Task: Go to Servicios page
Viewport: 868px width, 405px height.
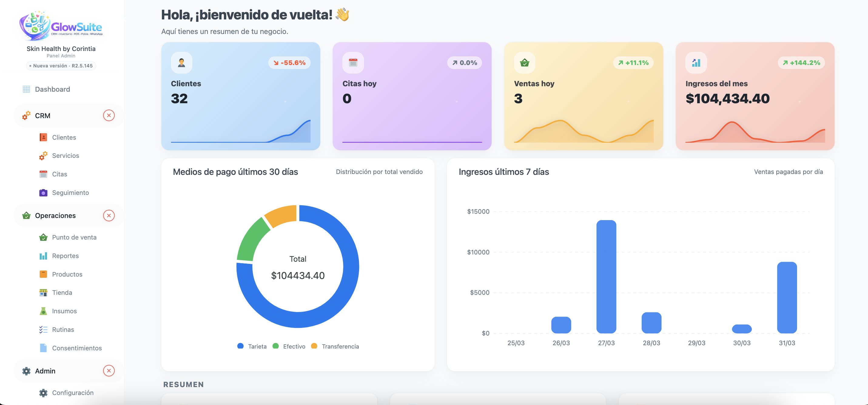Action: click(66, 156)
